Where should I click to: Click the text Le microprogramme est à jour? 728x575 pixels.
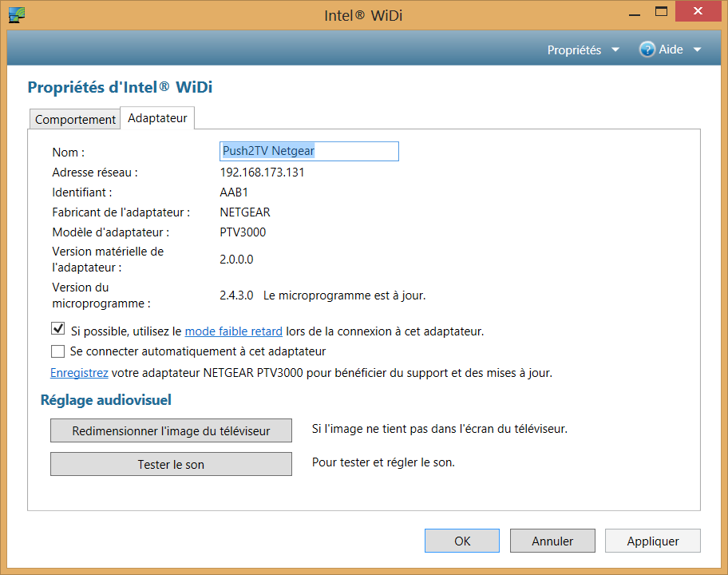click(345, 295)
